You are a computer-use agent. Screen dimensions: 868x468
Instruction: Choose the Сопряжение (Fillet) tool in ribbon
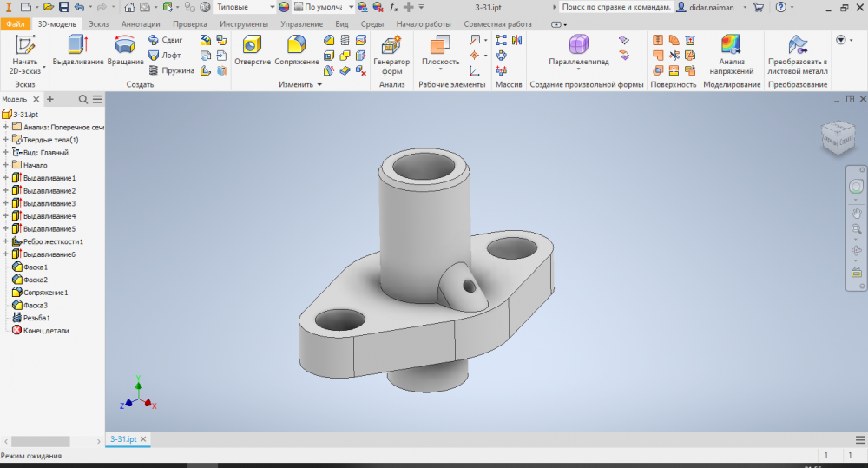tap(297, 49)
